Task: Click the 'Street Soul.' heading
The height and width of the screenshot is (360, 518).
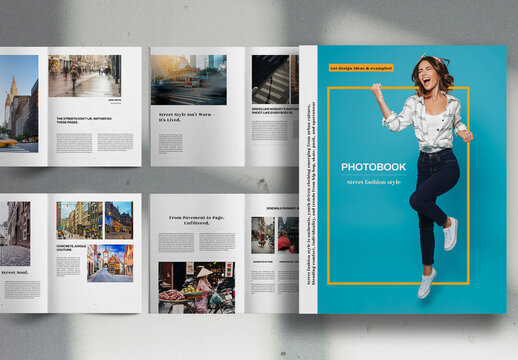Action: (x=15, y=272)
